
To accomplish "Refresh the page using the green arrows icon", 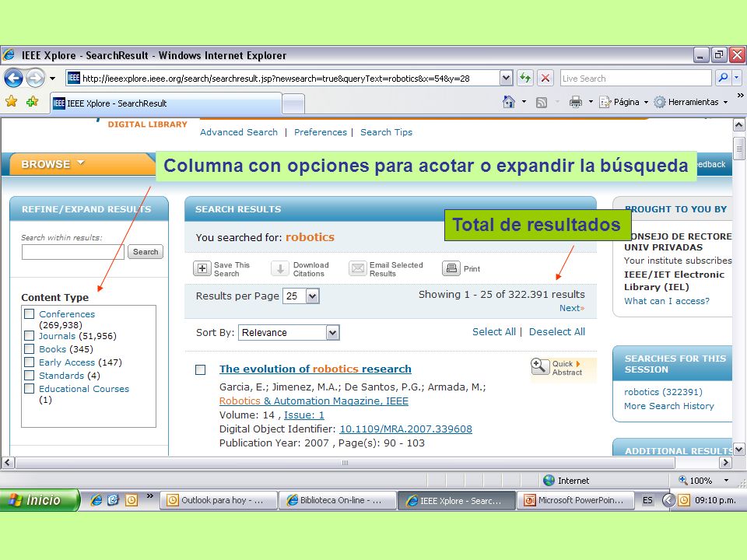I will pyautogui.click(x=525, y=78).
